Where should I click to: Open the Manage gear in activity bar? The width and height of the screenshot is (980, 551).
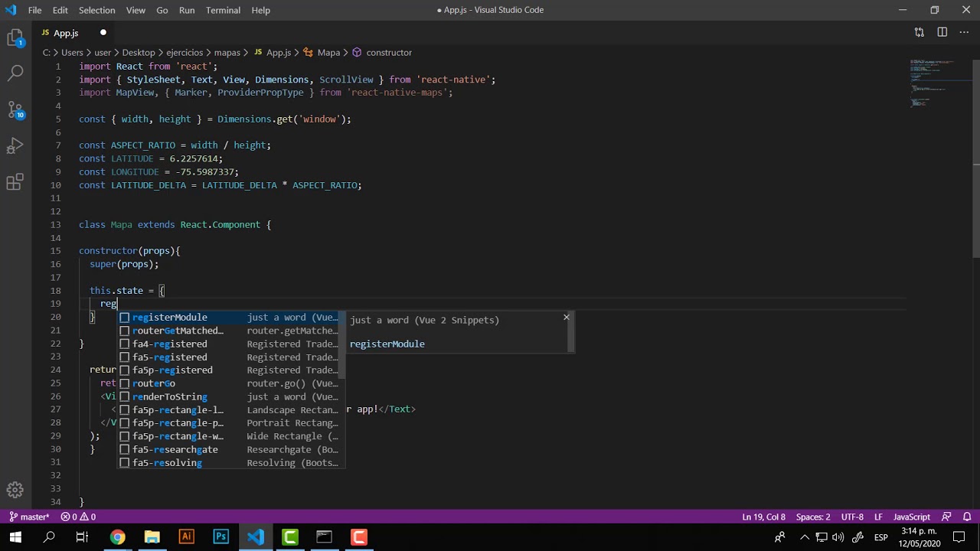pos(15,490)
